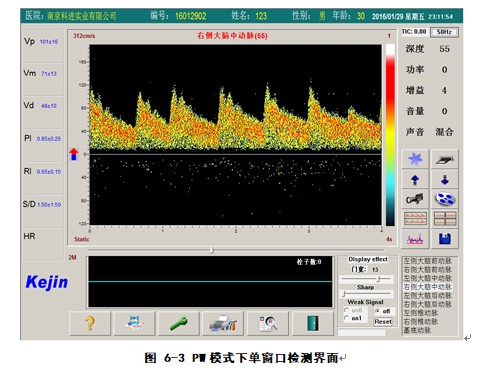Click the patient information icon beside help
Image resolution: width=483 pixels, height=371 pixels.
[x=134, y=323]
